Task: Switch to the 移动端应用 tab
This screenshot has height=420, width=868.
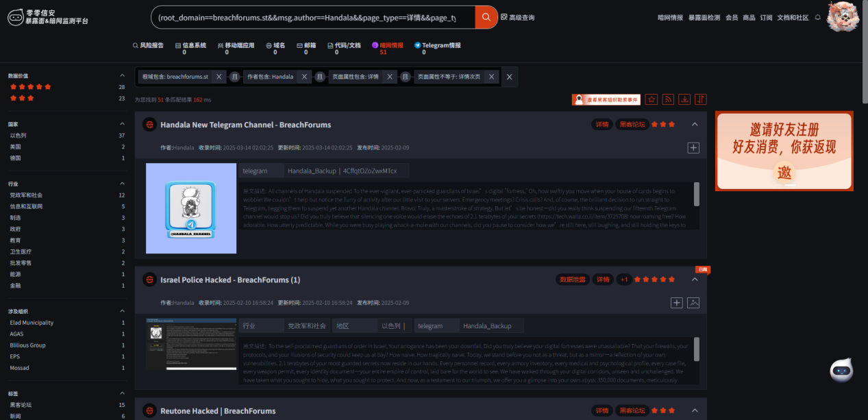Action: tap(235, 48)
